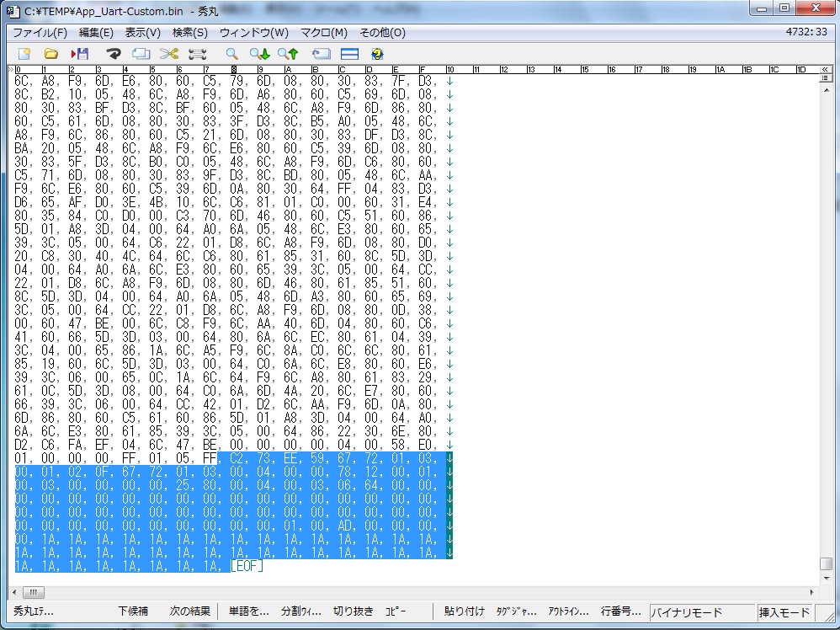Click the vertical scrollbar down arrow
840x630 pixels.
826,578
